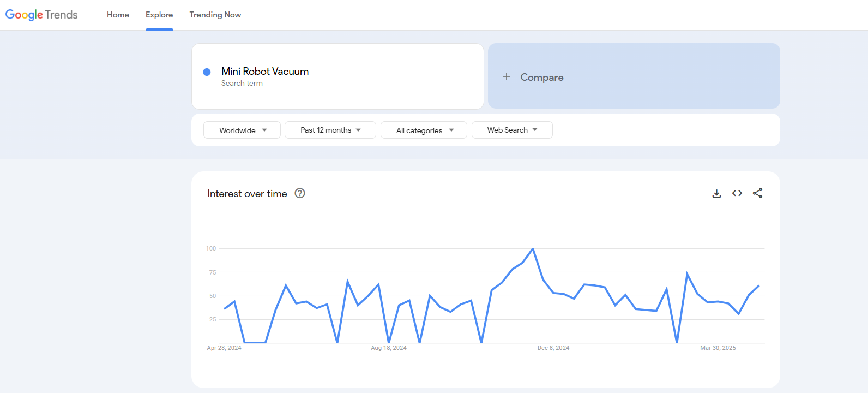Open help for Interest over time
The image size is (868, 393).
[x=300, y=193]
